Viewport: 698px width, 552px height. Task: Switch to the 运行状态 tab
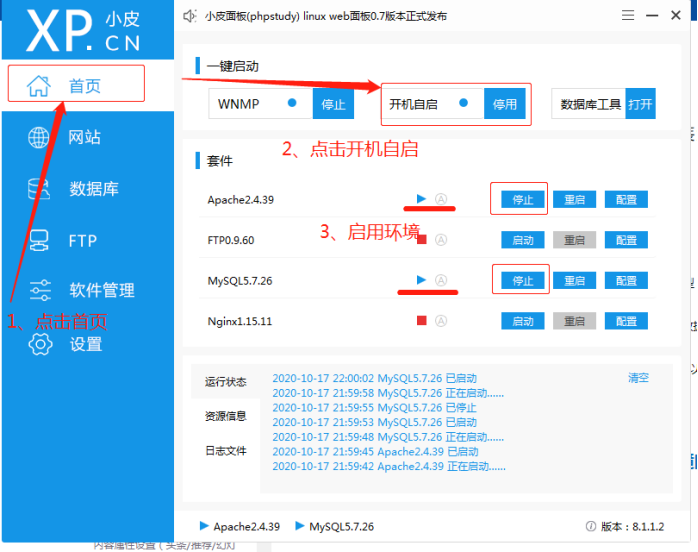point(225,381)
